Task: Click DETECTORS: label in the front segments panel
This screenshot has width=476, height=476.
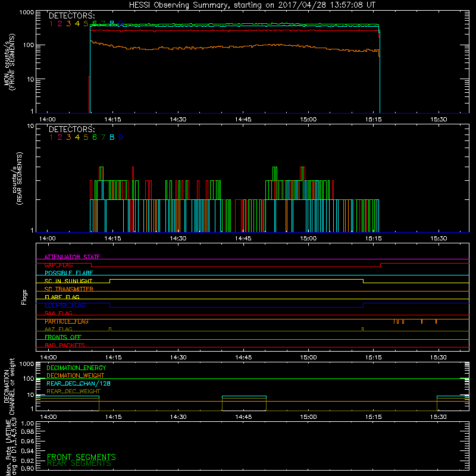Action: pos(72,15)
